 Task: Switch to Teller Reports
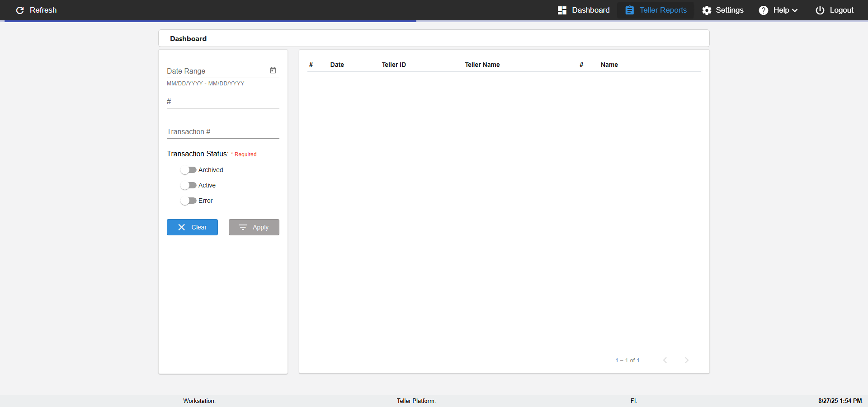point(656,10)
